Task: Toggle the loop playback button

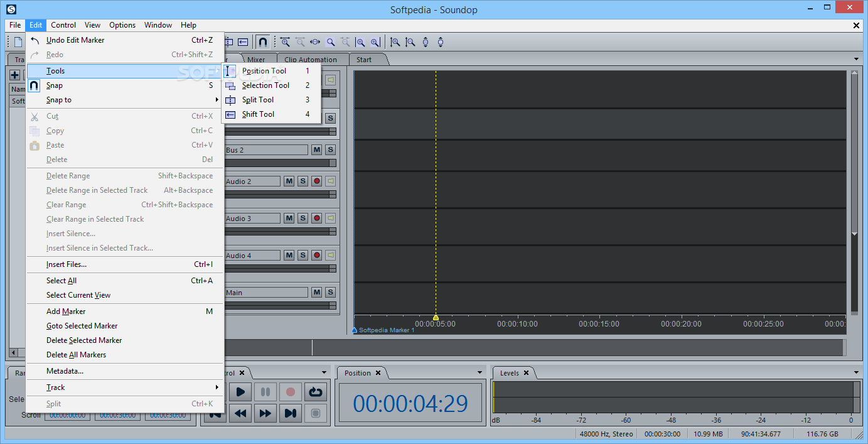Action: click(x=316, y=392)
